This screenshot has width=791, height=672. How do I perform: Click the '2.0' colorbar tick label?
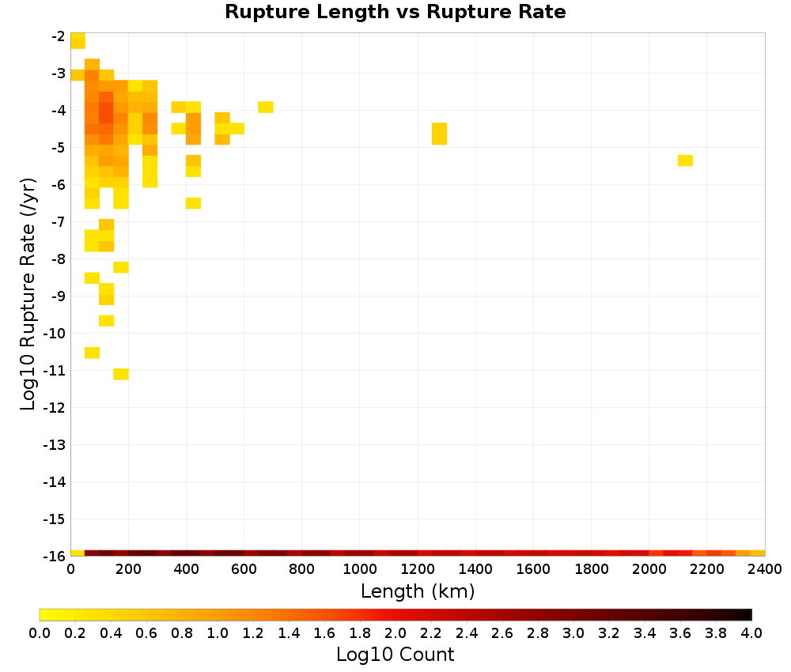395,632
